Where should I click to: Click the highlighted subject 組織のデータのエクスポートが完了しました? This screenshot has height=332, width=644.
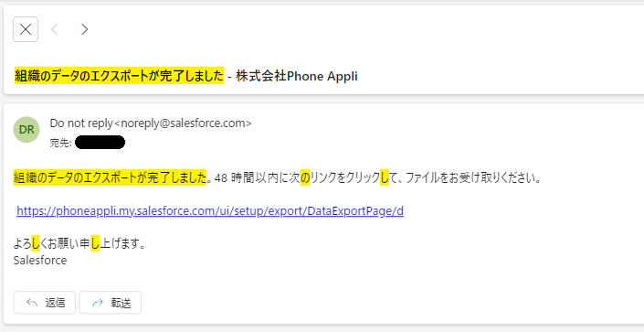(119, 76)
